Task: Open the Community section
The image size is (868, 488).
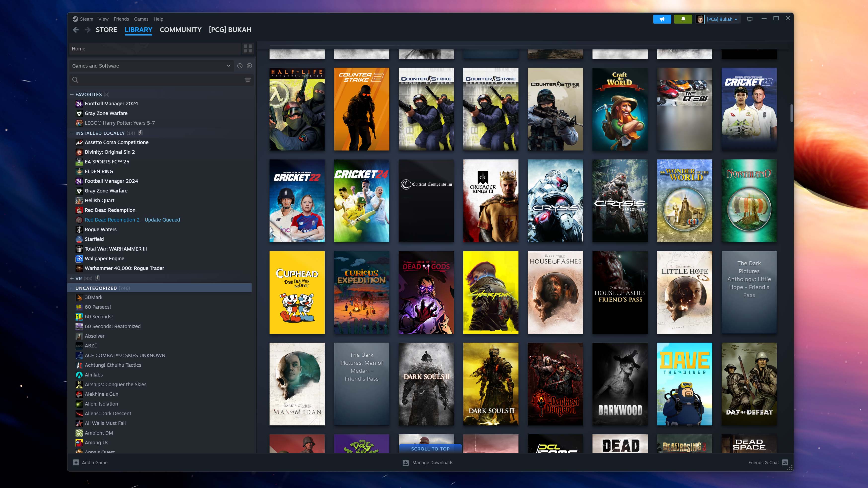Action: 180,29
